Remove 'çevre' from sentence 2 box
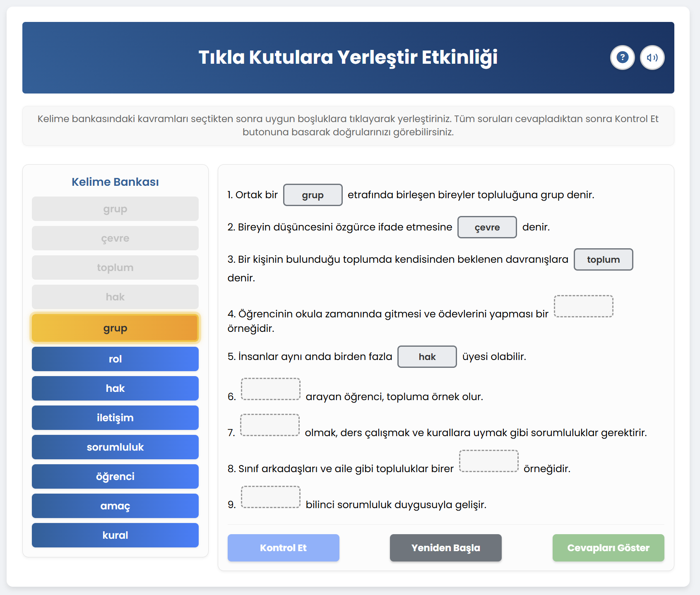The image size is (700, 595). coord(487,227)
